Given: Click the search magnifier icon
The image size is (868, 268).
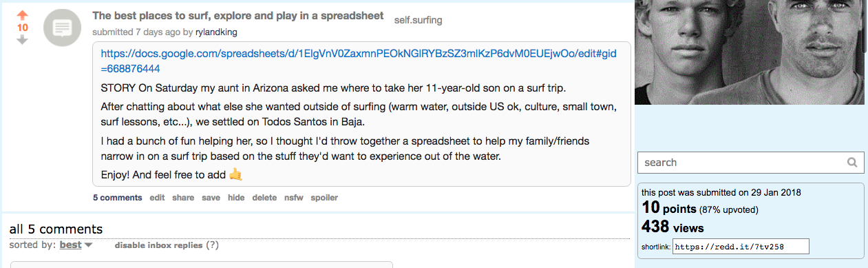Looking at the screenshot, I should [x=852, y=163].
